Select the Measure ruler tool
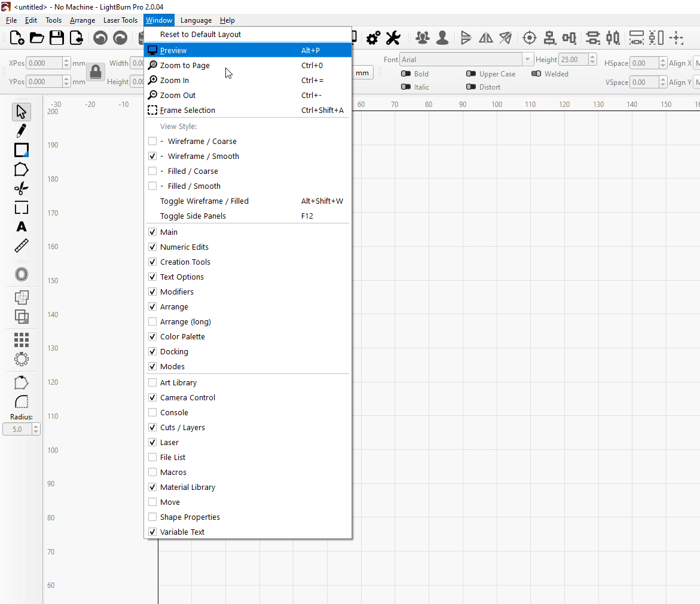 [x=22, y=246]
